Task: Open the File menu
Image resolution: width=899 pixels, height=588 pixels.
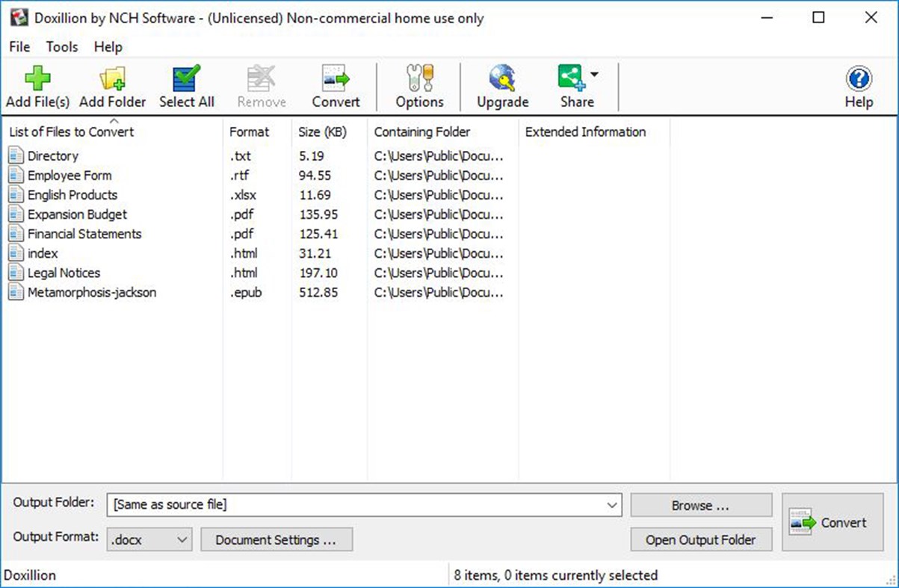Action: (18, 46)
